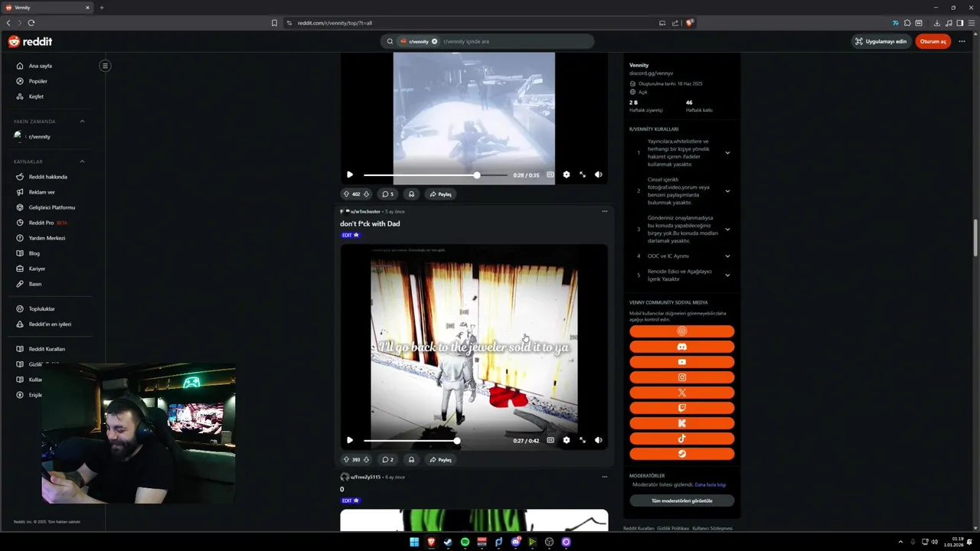Open Topluluklar in the sidebar
This screenshot has width=980, height=551.
pyautogui.click(x=41, y=309)
